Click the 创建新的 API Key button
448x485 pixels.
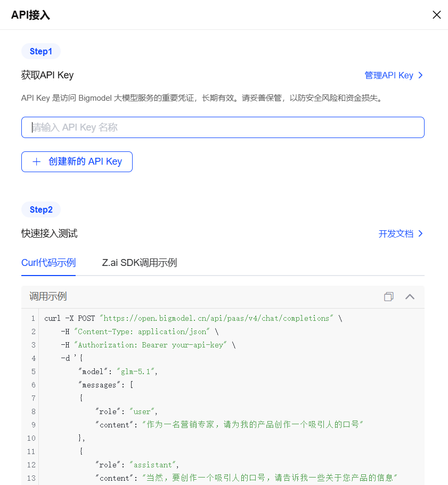tap(77, 161)
